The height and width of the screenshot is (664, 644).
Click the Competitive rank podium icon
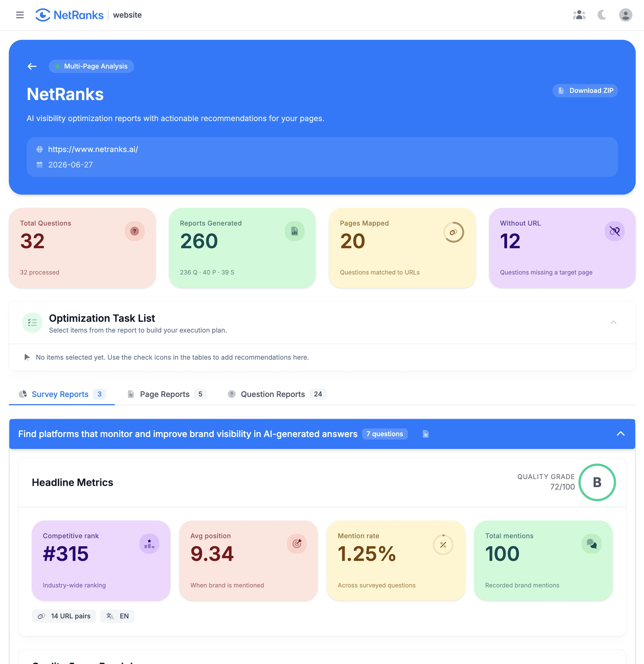[149, 544]
